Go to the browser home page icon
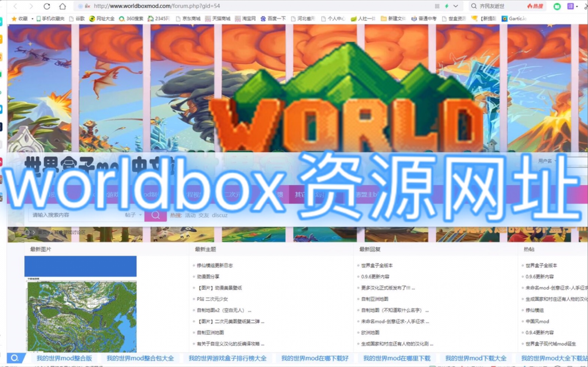The width and height of the screenshot is (588, 367). pos(63,6)
